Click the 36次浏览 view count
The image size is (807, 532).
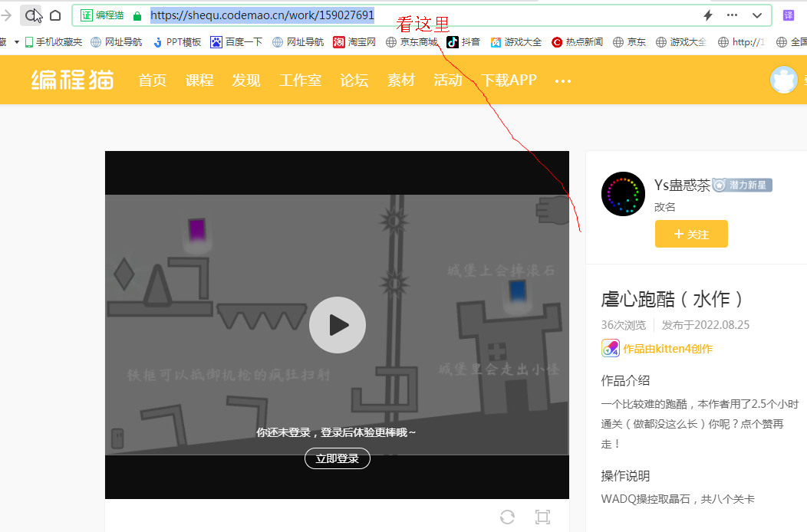(623, 325)
